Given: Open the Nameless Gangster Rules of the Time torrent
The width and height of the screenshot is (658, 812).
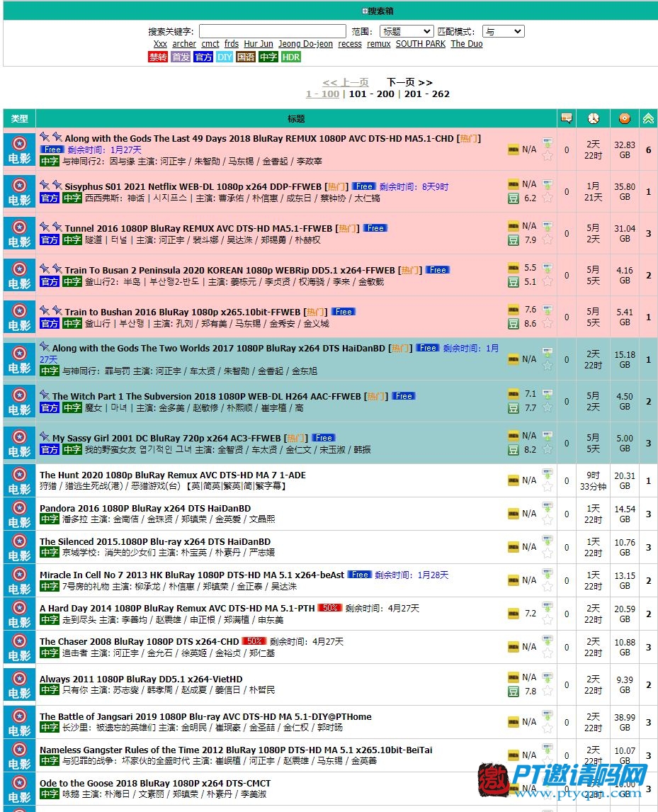Looking at the screenshot, I should pyautogui.click(x=236, y=750).
